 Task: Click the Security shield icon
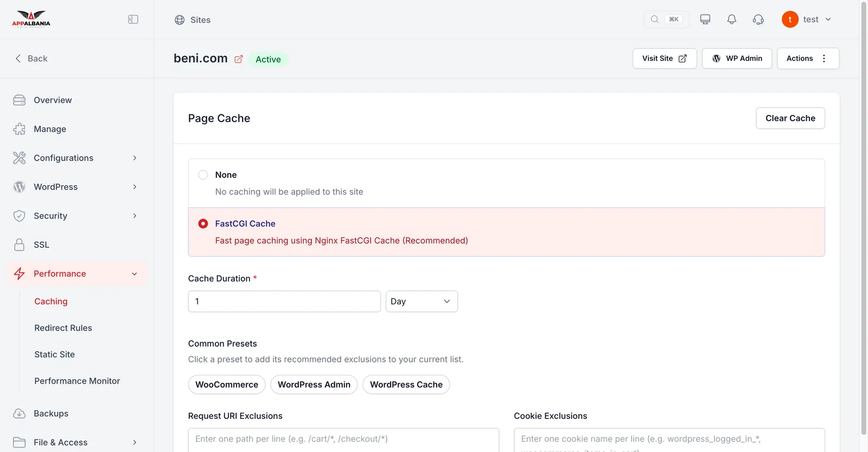coord(20,216)
